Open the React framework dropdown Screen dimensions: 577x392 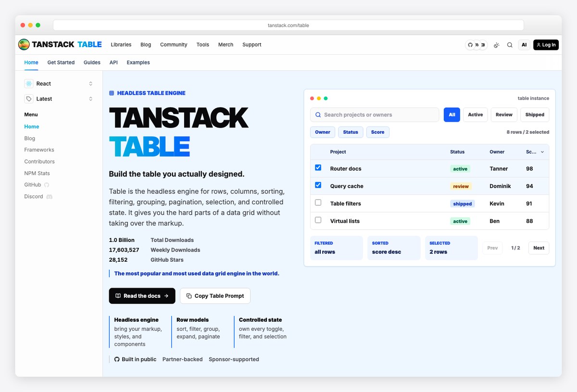point(60,84)
